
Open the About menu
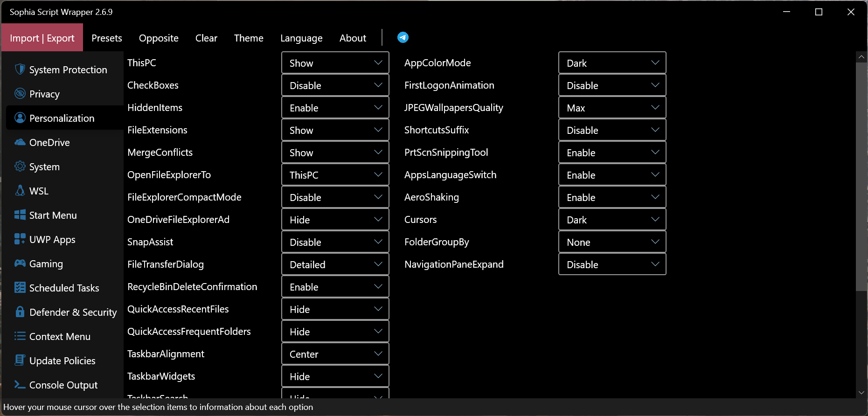click(x=353, y=38)
